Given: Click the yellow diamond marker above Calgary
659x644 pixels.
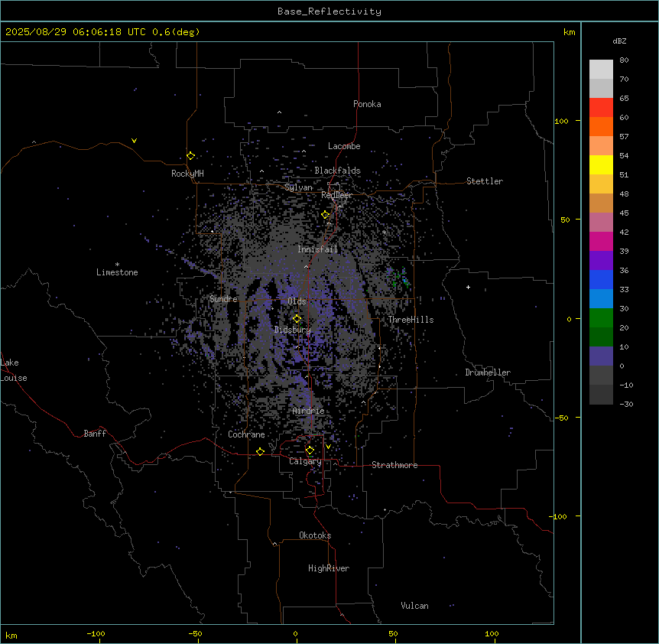Looking at the screenshot, I should point(310,450).
